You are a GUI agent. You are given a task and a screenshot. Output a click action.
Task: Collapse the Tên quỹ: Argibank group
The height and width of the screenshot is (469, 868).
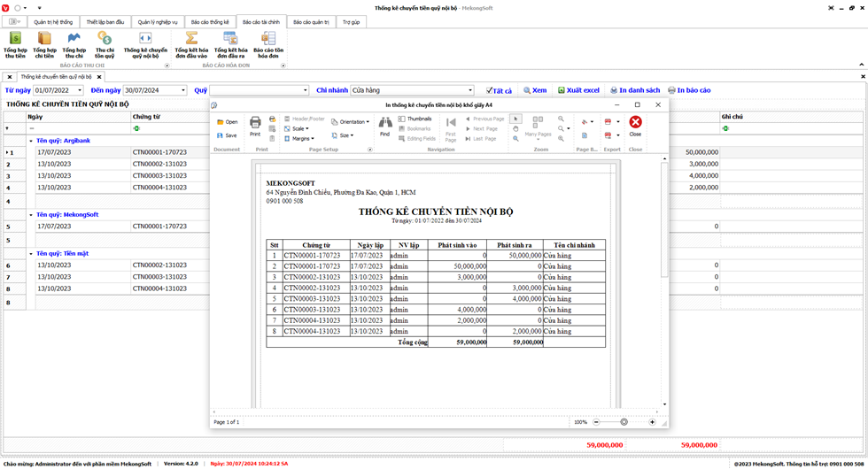(31, 141)
